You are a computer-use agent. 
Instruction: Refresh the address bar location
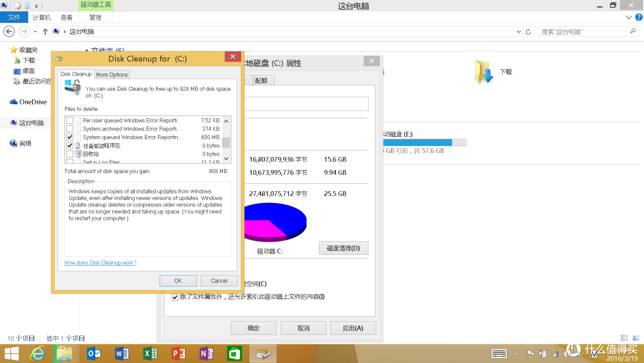528,32
